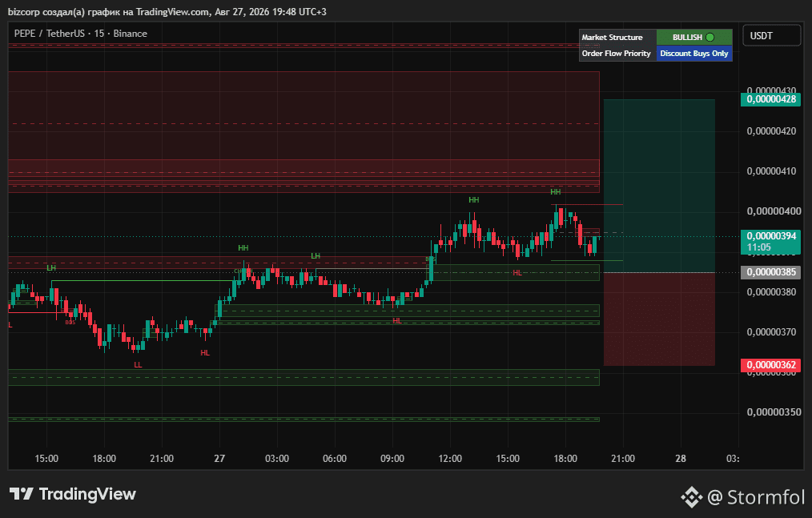Click the 0,00000420 price axis value
Viewport: 812px width, 518px height.
tap(771, 131)
